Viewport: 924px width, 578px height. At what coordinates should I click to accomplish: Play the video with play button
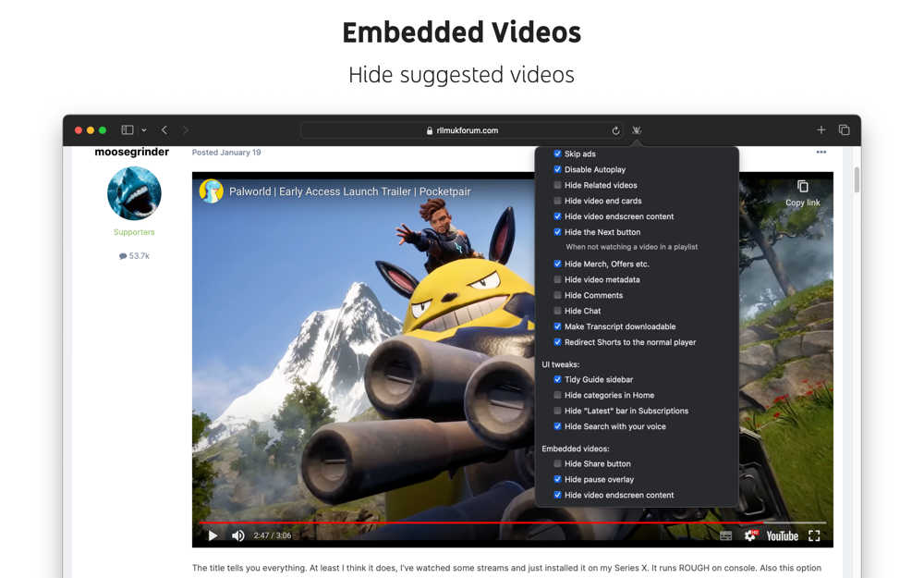coord(213,535)
